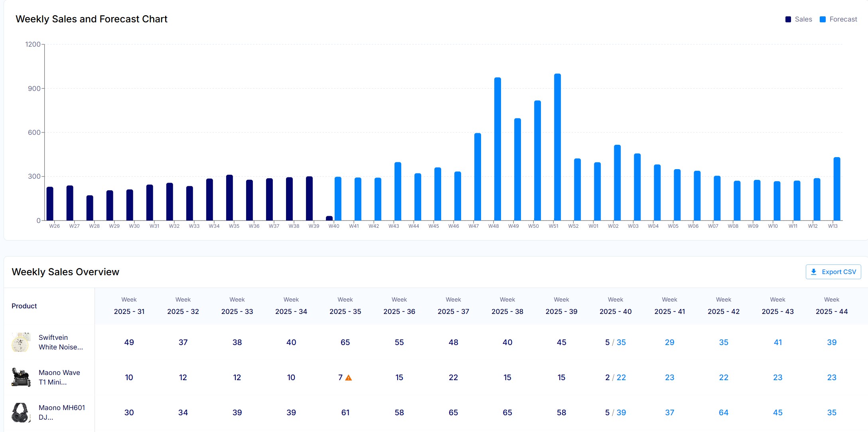Click the Swiftvein White Noise product name
The image size is (868, 432).
point(61,342)
